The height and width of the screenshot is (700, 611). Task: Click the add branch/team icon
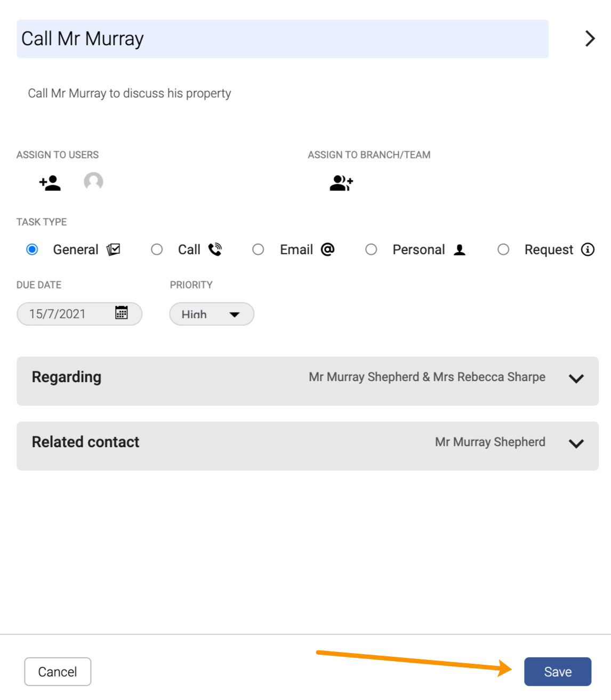point(341,183)
